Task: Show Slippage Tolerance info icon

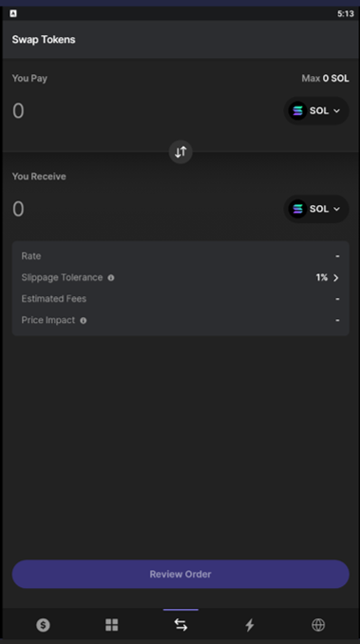Action: pyautogui.click(x=111, y=278)
